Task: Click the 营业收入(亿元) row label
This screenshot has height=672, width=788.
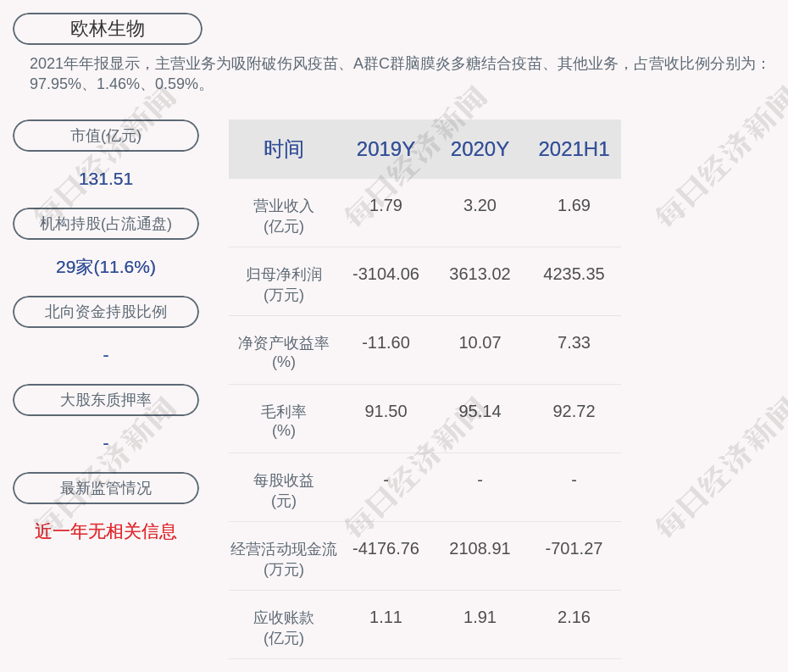Action: click(x=284, y=216)
